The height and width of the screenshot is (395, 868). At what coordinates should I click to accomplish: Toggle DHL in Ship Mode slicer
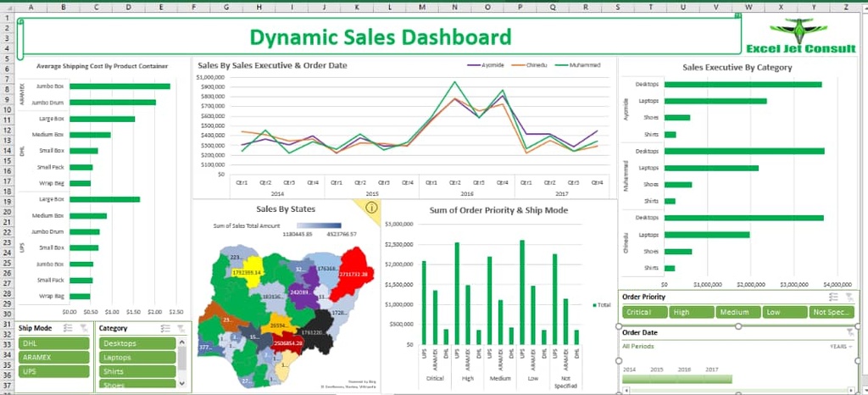[x=53, y=343]
